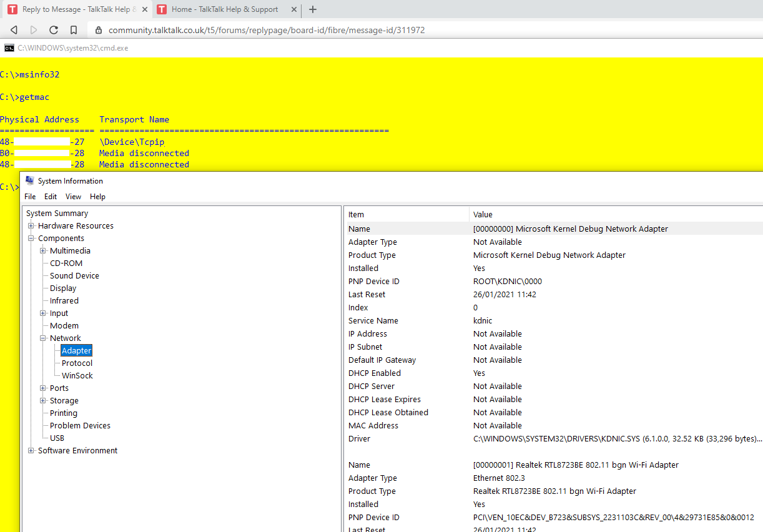Viewport: 763px width, 532px height.
Task: Select the Protocol tree item
Action: pyautogui.click(x=77, y=363)
